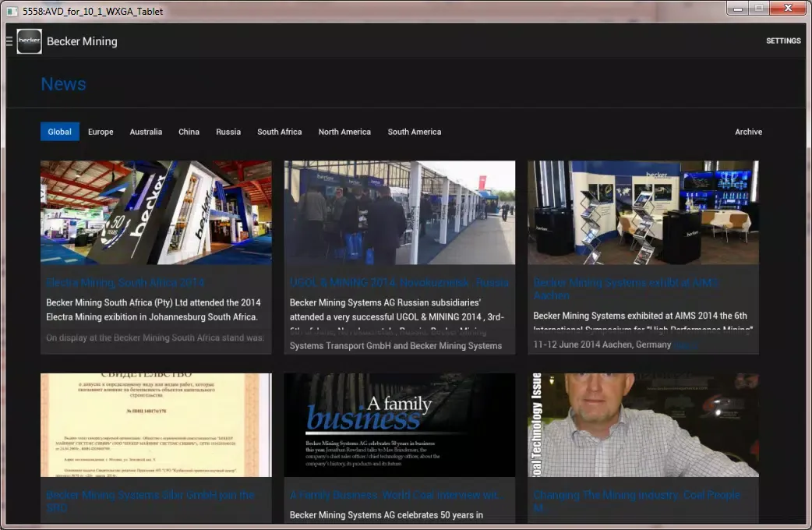Open Electra Mining South Africa 2014 article
Viewport: 812px width, 530px height.
tap(125, 282)
